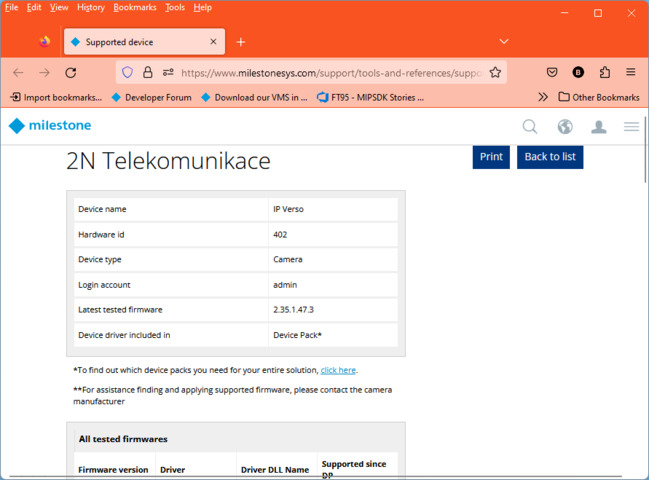Click the tracking protection shield icon
This screenshot has height=480, width=649.
127,73
